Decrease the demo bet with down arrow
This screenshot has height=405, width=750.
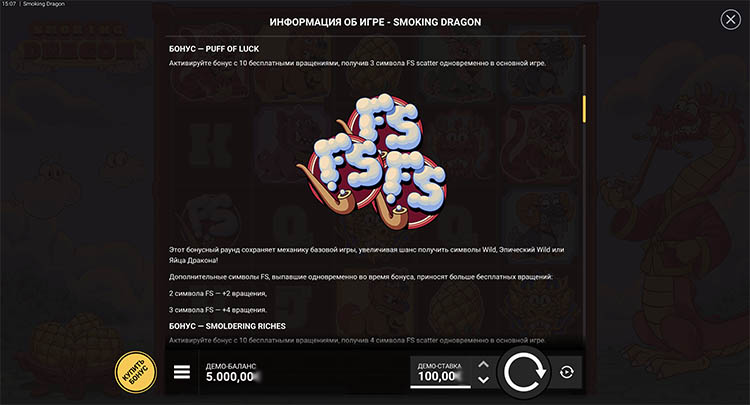pos(484,380)
